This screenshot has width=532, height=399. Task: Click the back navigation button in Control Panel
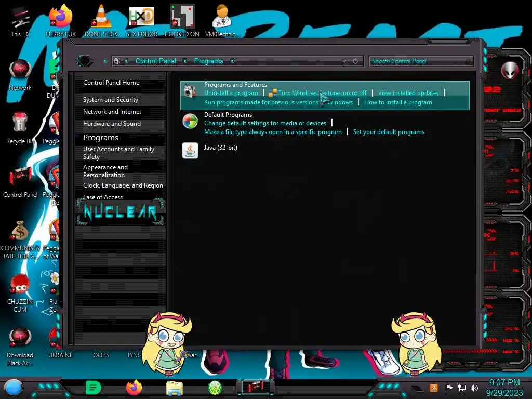coord(84,61)
